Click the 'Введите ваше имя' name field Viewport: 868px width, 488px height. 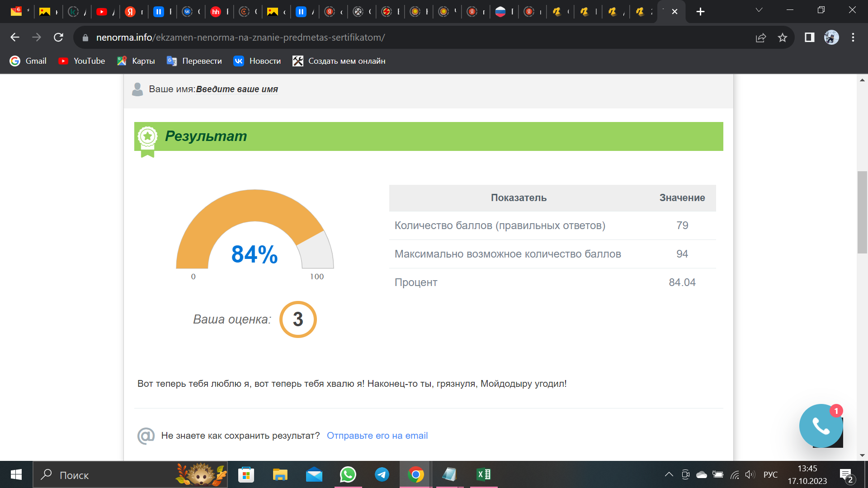pos(237,89)
